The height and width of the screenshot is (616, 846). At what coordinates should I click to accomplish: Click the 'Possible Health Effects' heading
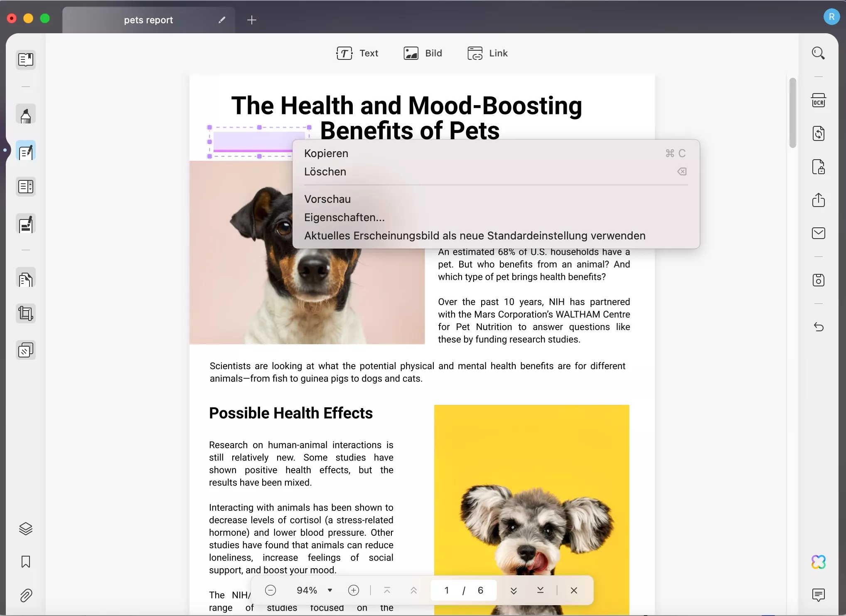click(291, 413)
